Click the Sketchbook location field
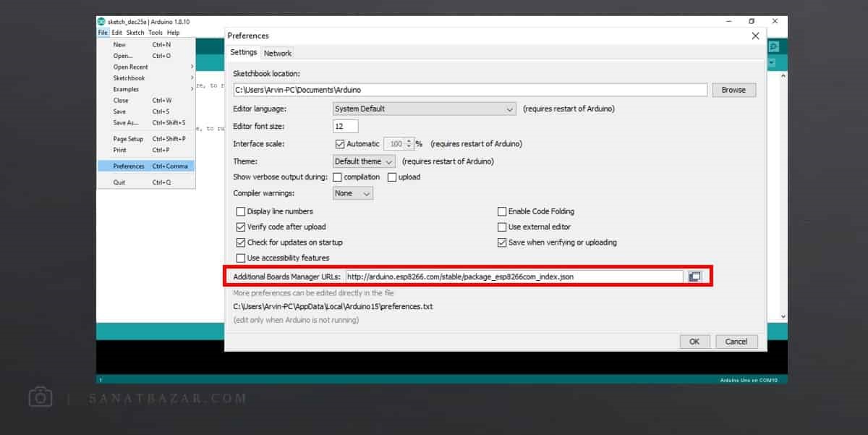This screenshot has height=435, width=868. (x=470, y=90)
